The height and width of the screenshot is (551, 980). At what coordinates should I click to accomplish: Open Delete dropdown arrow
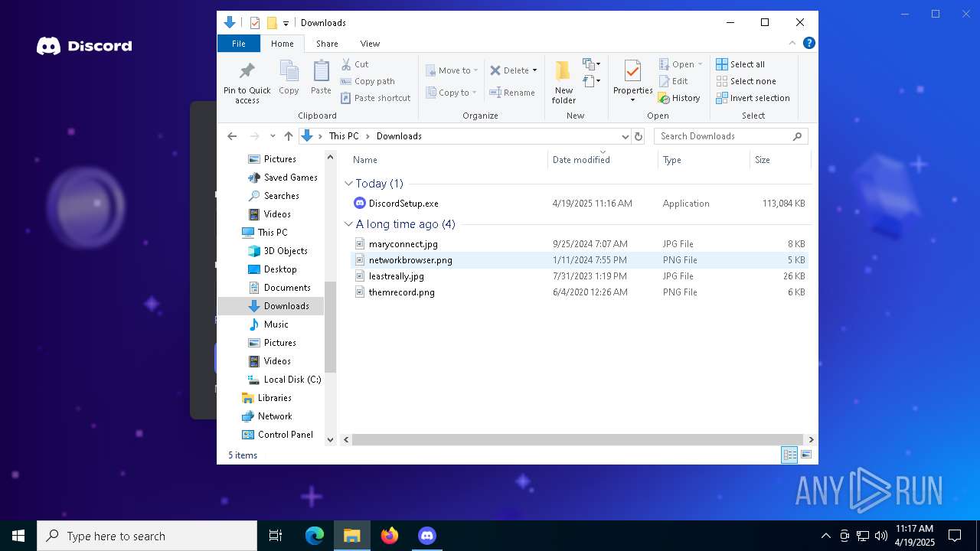[534, 70]
